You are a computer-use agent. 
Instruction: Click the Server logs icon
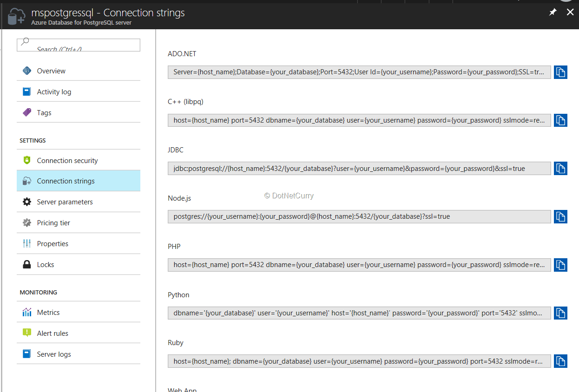click(27, 354)
